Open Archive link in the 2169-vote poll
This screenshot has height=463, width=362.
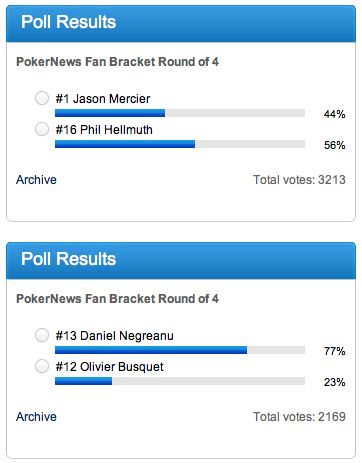(36, 417)
